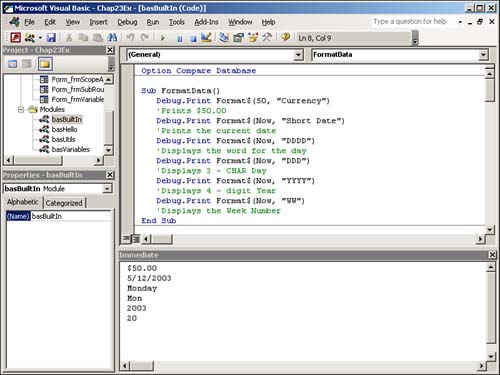This screenshot has width=500, height=375.
Task: Click the Insert Module toolbar icon
Action: tap(30, 38)
